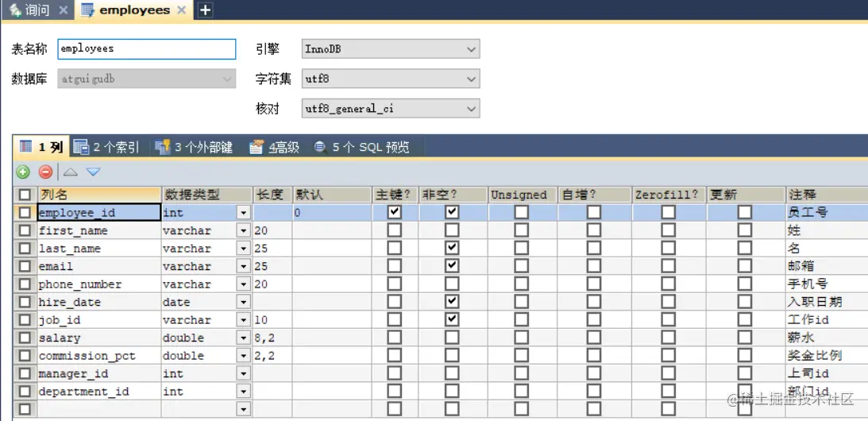Open the 5 个 SQL 预览 tab
868x421 pixels.
pyautogui.click(x=362, y=147)
